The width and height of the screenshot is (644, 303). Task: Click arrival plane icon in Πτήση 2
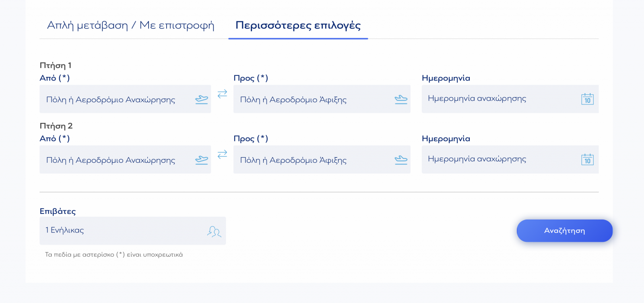[401, 160]
